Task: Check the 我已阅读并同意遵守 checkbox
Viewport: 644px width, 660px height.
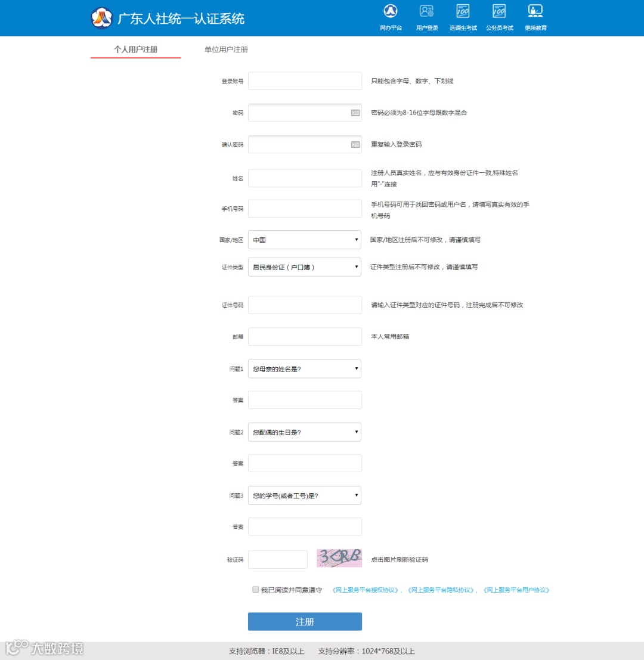Action: click(x=255, y=589)
